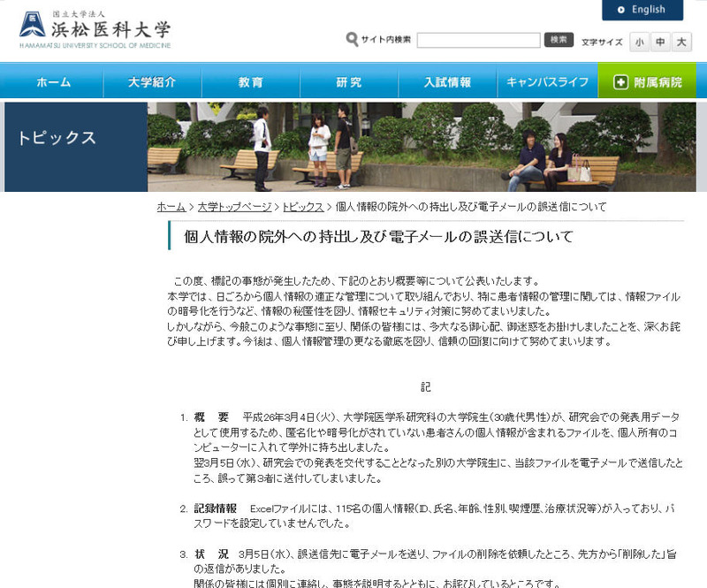Click the ホーム breadcrumb link

tap(171, 207)
